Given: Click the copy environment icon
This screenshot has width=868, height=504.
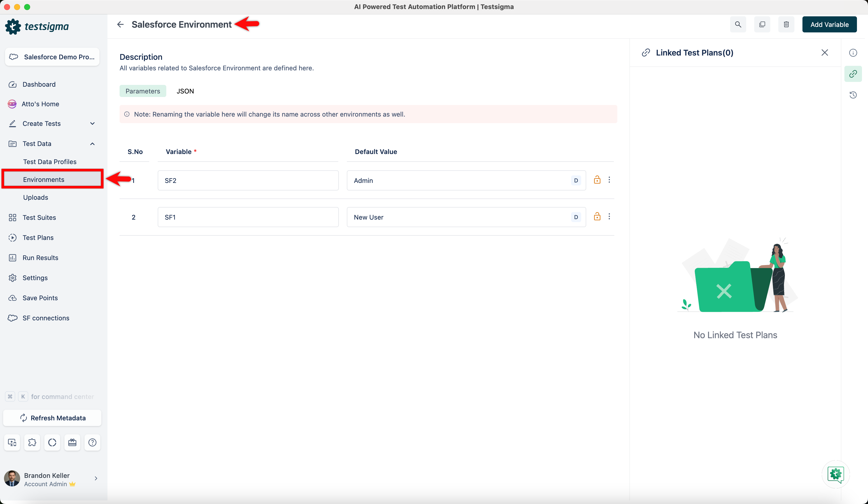Looking at the screenshot, I should [762, 24].
